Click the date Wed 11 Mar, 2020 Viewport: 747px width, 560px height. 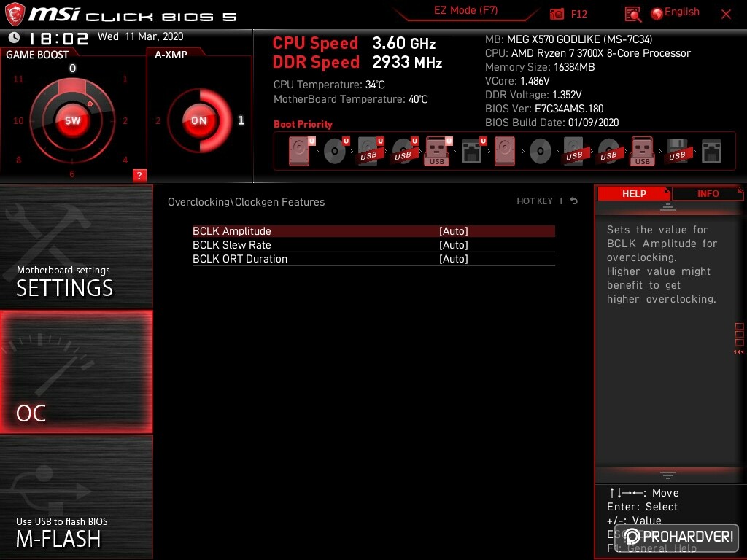pos(141,36)
